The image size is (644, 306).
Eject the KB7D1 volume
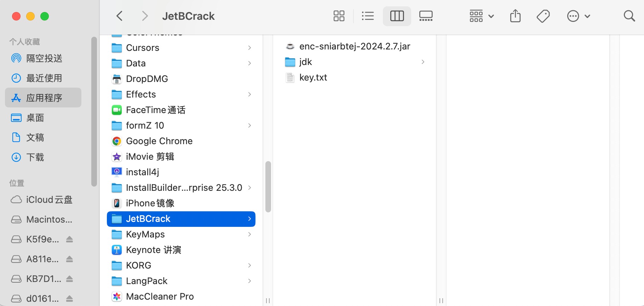click(70, 279)
